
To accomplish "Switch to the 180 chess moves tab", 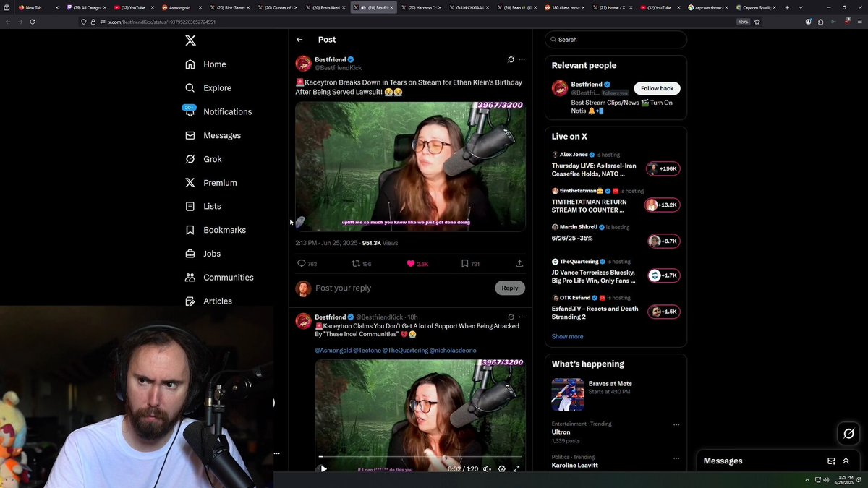I will [x=563, y=7].
